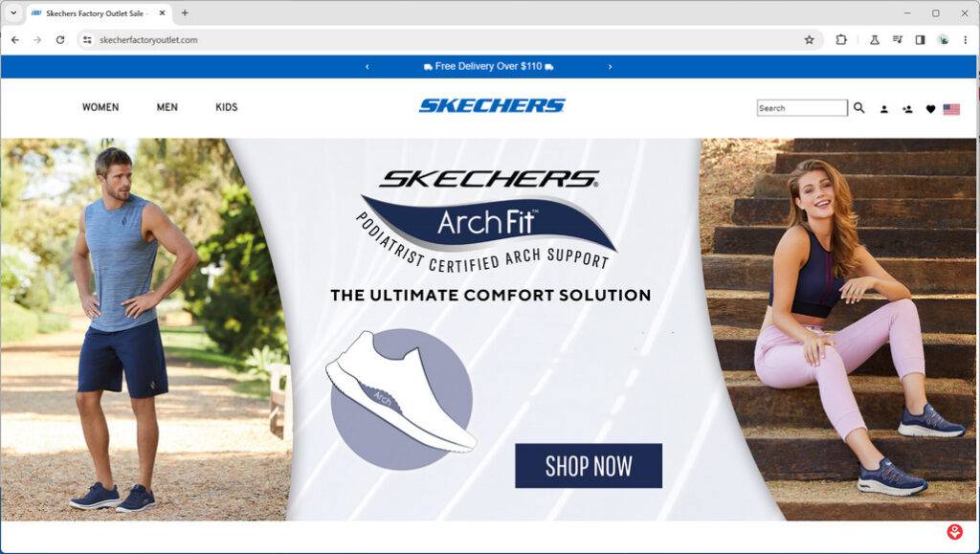Show next announcement with right chevron
980x554 pixels.
(610, 67)
